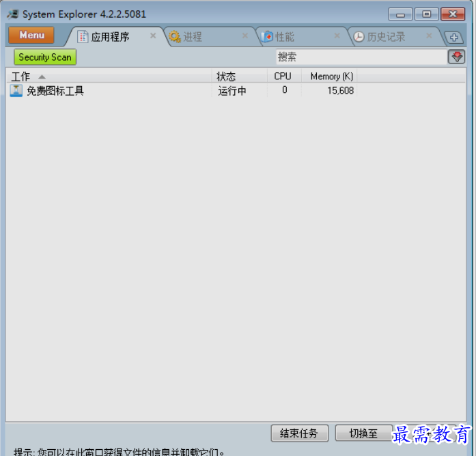
Task: Click the 结束任务 button
Action: [x=300, y=433]
